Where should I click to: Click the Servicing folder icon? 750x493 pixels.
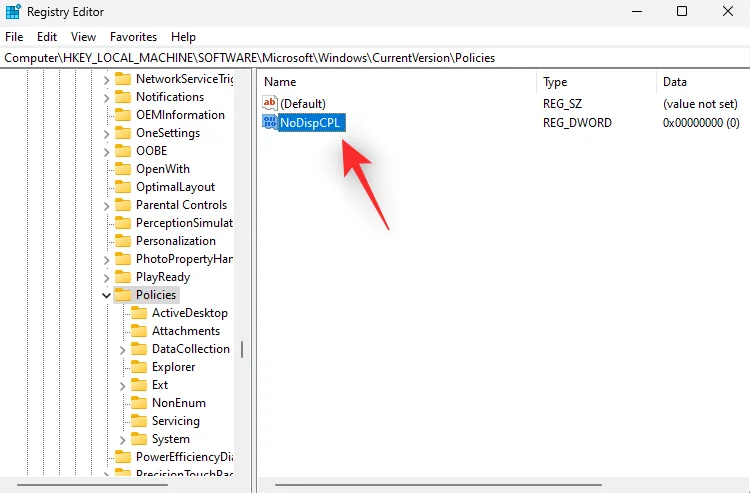139,421
